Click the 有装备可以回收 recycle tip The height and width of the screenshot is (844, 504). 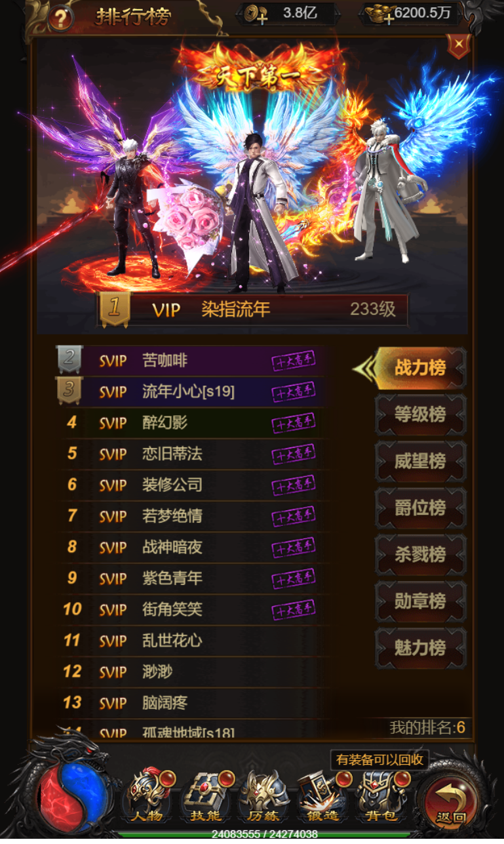click(x=379, y=760)
